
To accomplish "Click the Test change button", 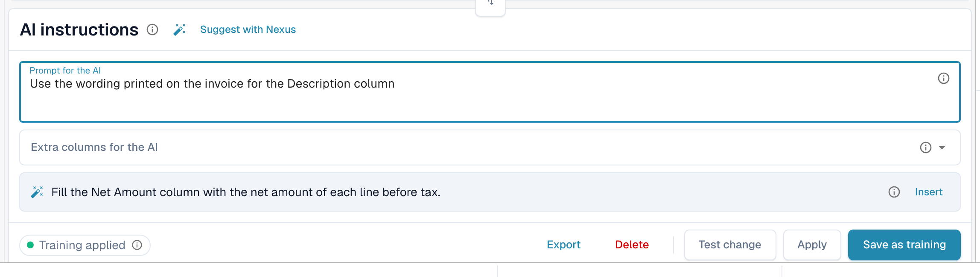I will (x=730, y=245).
